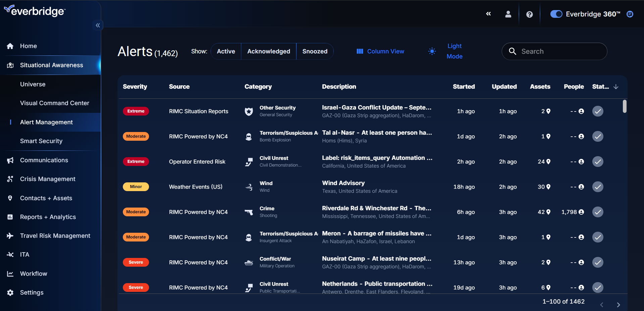The width and height of the screenshot is (644, 311).
Task: Click the ITA icon in sidebar
Action: tap(10, 255)
